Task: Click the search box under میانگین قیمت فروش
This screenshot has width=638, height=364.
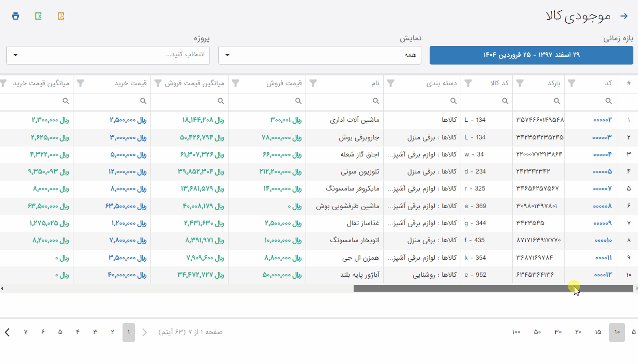Action: tap(190, 101)
